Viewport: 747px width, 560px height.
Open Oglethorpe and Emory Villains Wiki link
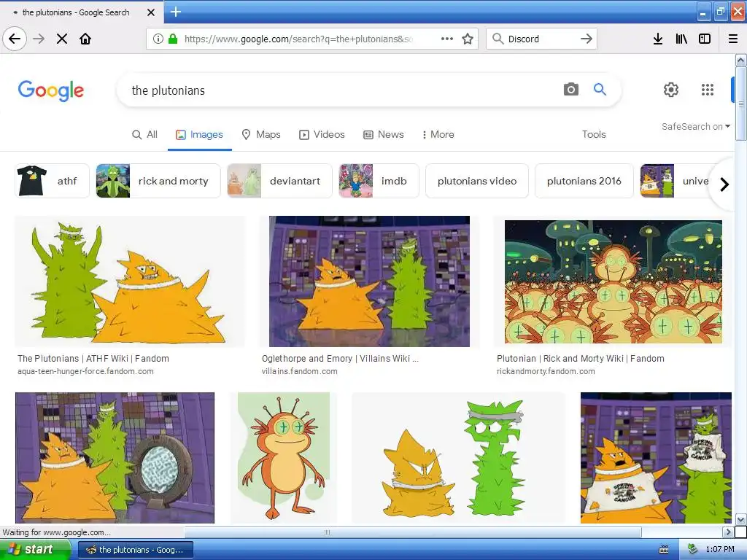coord(340,359)
